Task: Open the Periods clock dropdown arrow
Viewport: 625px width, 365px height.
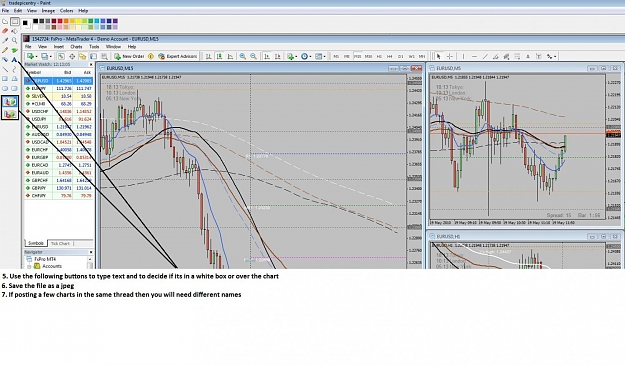Action: (310, 57)
